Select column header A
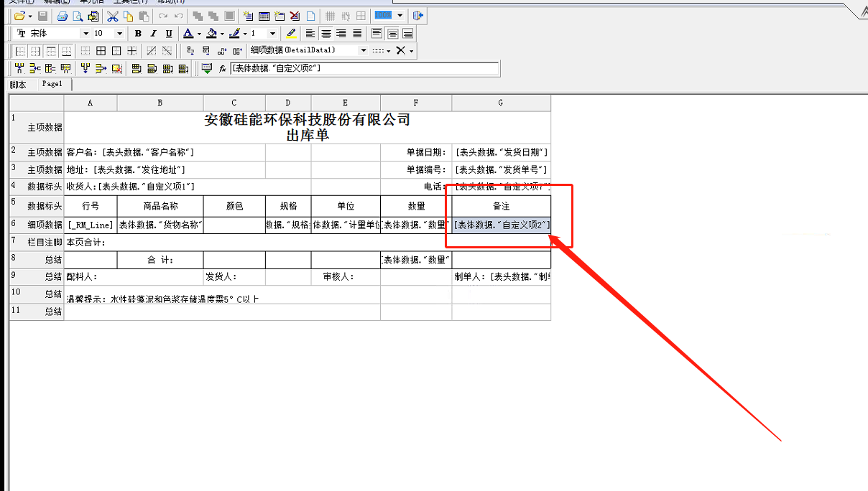Viewport: 868px width, 491px height. 91,103
